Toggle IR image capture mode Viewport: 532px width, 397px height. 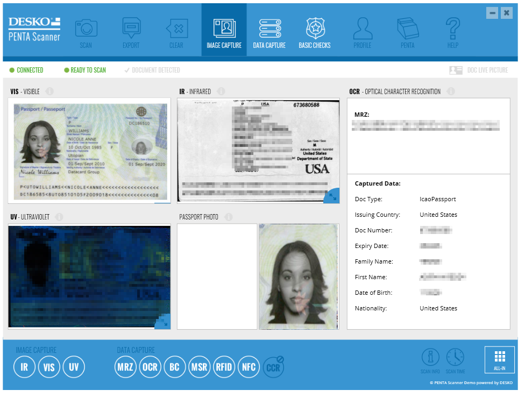pos(24,367)
